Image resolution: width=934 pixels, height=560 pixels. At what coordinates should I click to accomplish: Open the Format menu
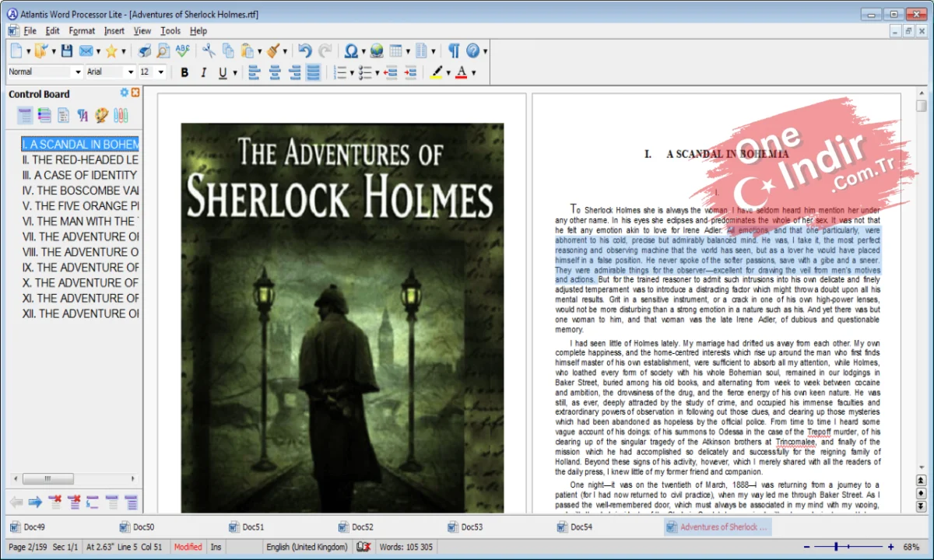[82, 31]
